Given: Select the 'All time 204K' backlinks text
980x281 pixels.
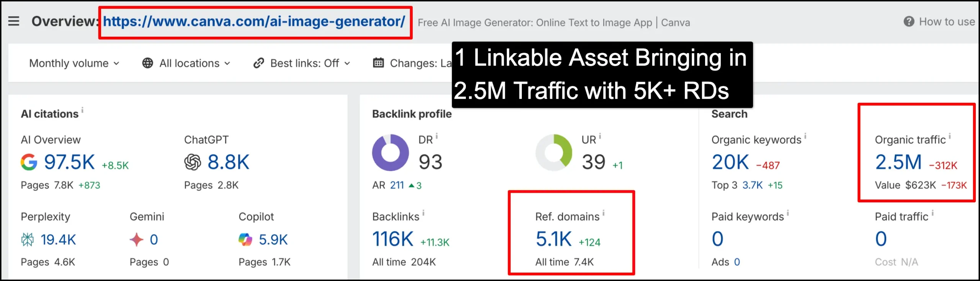Looking at the screenshot, I should coord(404,262).
